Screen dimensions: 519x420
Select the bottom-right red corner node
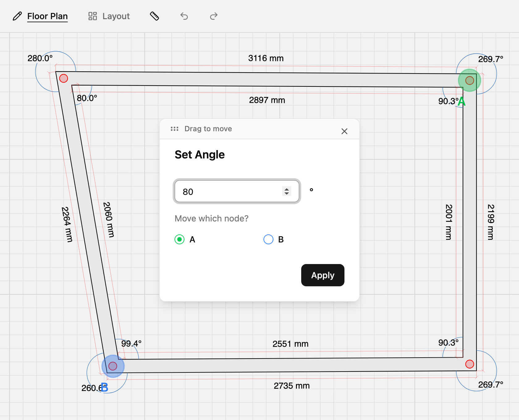point(470,364)
